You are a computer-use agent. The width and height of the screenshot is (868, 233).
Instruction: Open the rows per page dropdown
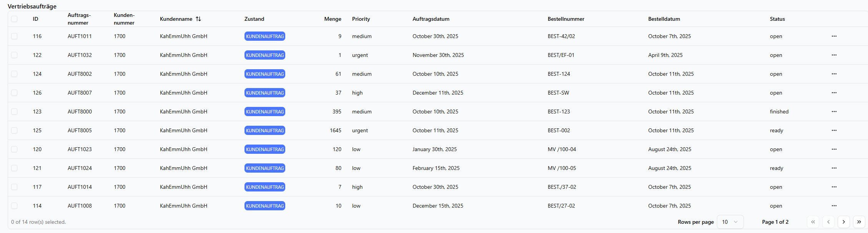730,222
